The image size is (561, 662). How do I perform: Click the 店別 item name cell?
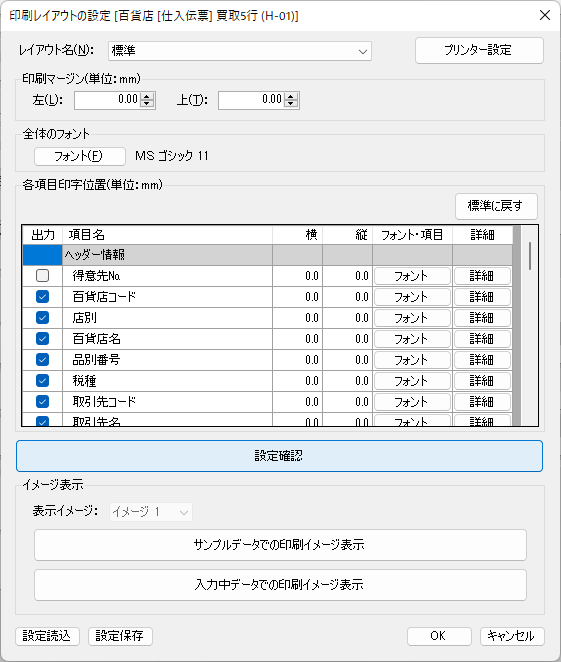(168, 318)
